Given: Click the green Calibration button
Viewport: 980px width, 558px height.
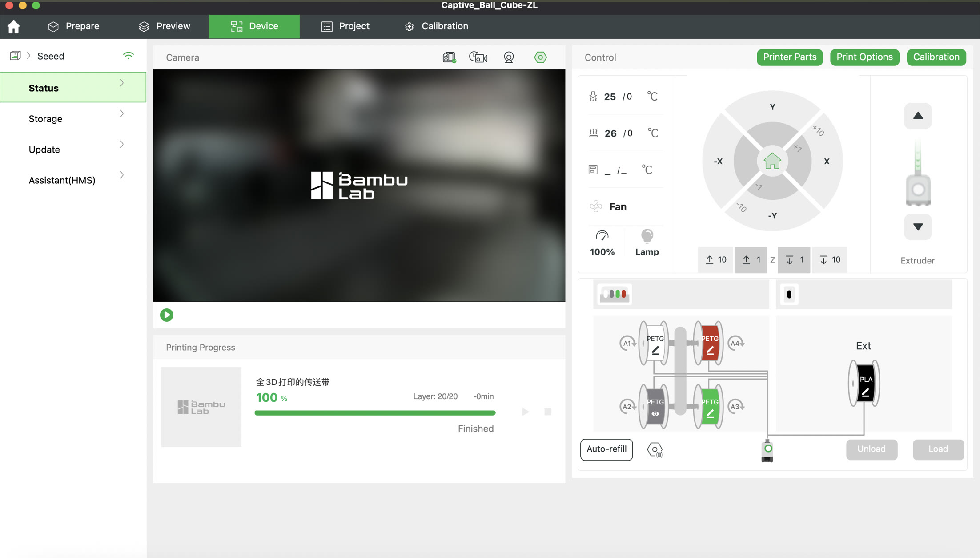Looking at the screenshot, I should point(936,57).
